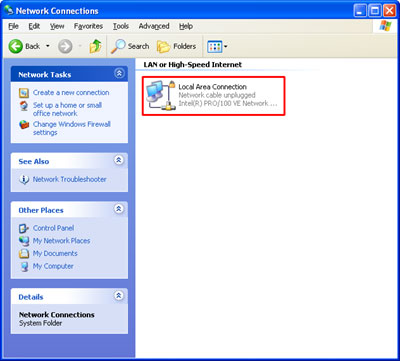This screenshot has height=361, width=400.
Task: Click the Other Places panel header text
Action: pyautogui.click(x=41, y=210)
